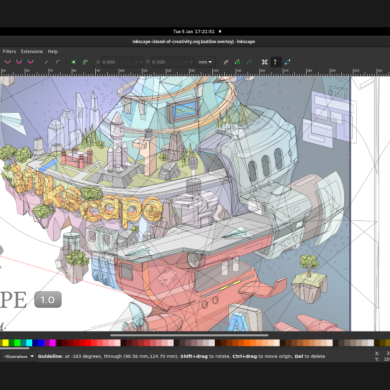Click the leftmost pink node-type icon
Image resolution: width=390 pixels, height=390 pixels.
pyautogui.click(x=7, y=62)
